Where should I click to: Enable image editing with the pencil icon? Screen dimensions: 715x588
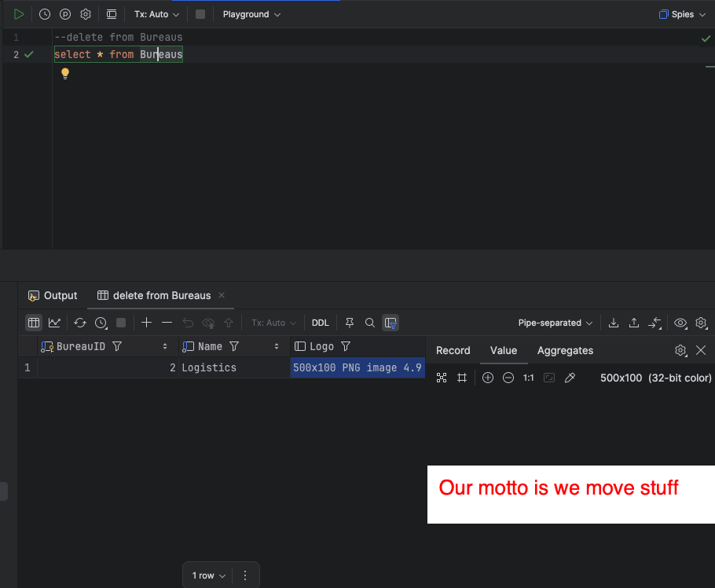click(x=569, y=378)
